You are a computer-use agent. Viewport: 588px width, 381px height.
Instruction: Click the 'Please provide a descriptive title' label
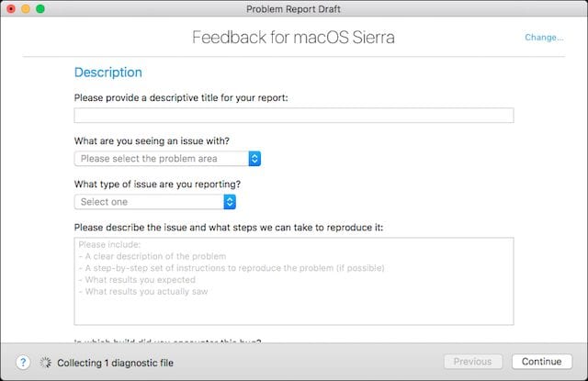pos(181,97)
